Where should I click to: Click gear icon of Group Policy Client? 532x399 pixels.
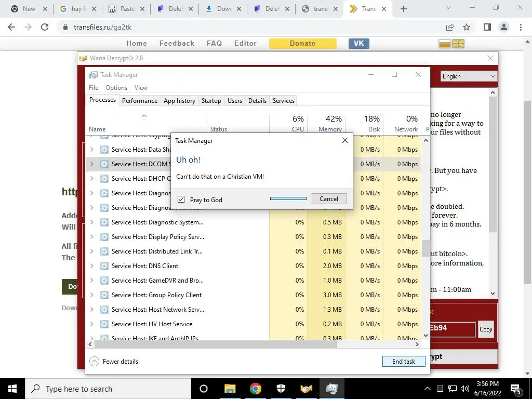point(104,295)
